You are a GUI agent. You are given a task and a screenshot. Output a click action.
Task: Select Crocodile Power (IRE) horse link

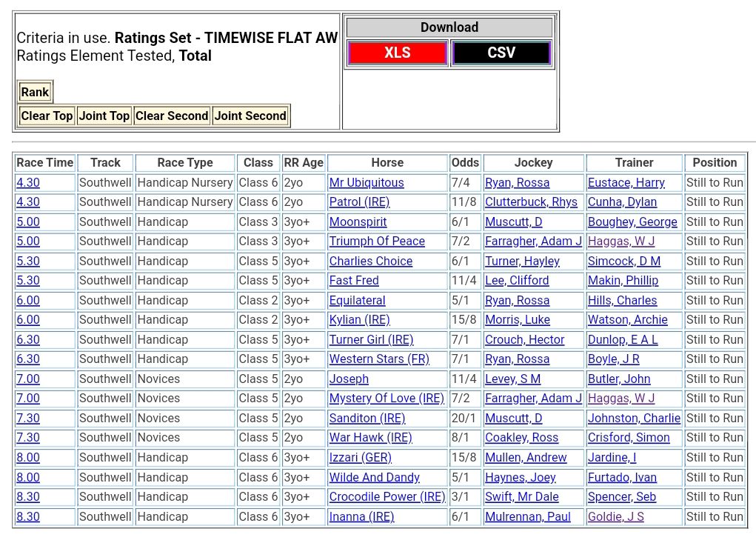(x=387, y=496)
